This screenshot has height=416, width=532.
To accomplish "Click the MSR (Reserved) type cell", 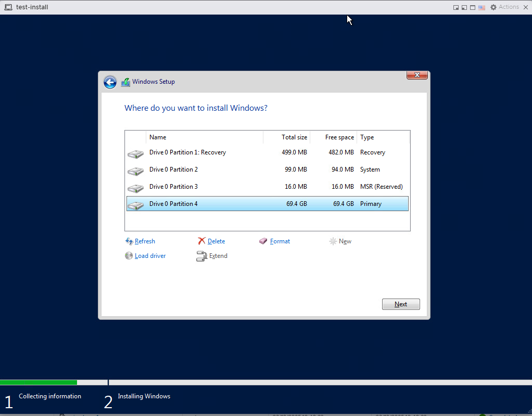I will (x=382, y=187).
